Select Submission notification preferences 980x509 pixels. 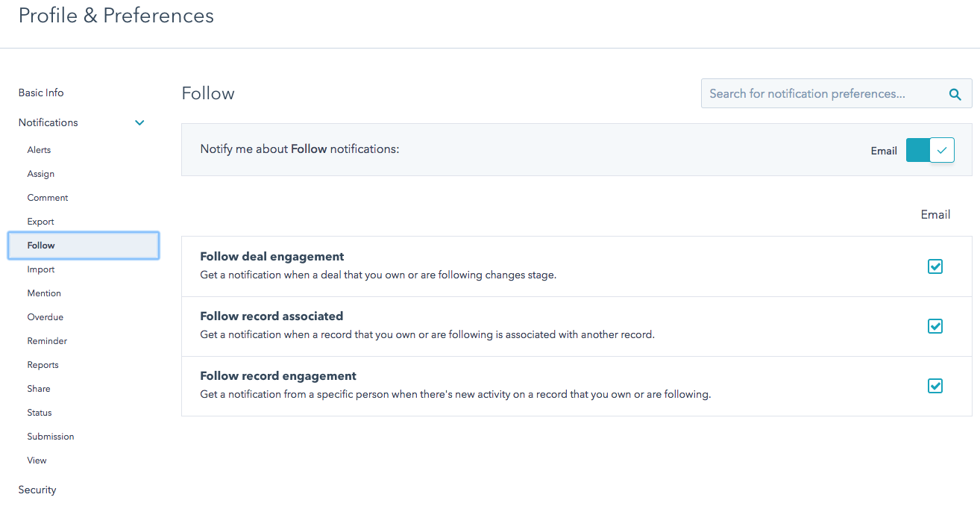point(50,436)
